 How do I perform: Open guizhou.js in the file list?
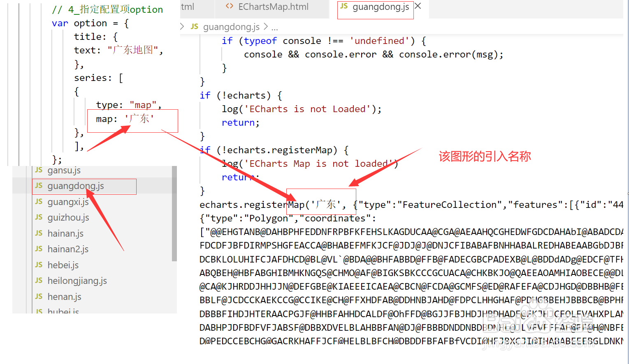tap(68, 218)
